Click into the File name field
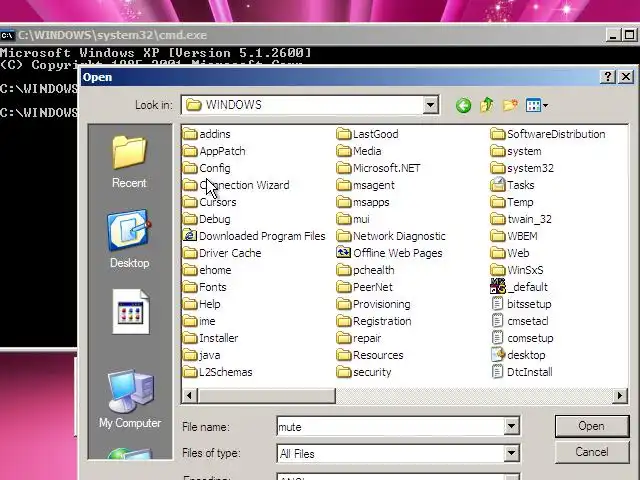Image resolution: width=640 pixels, height=480 pixels. [x=391, y=427]
